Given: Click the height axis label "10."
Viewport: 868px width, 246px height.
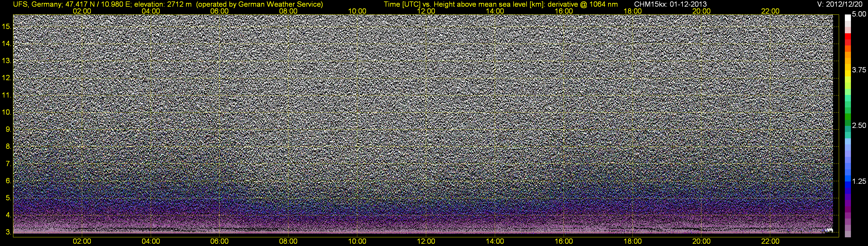Looking at the screenshot, I should (x=7, y=112).
